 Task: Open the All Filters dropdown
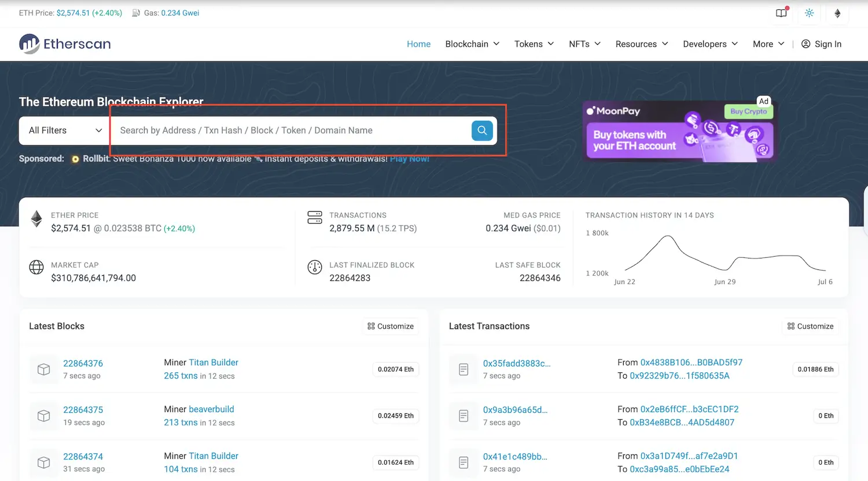pyautogui.click(x=62, y=131)
